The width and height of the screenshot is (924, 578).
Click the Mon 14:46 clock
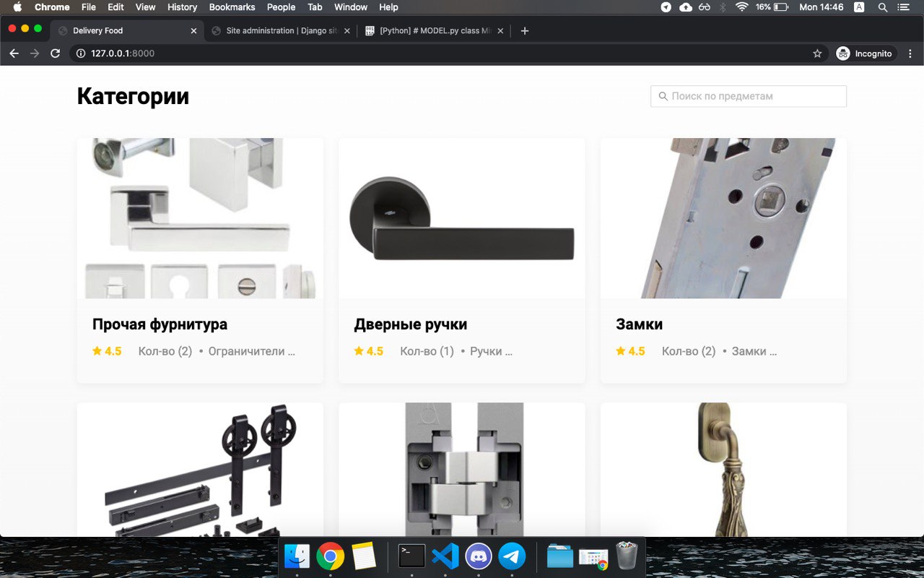coord(821,7)
